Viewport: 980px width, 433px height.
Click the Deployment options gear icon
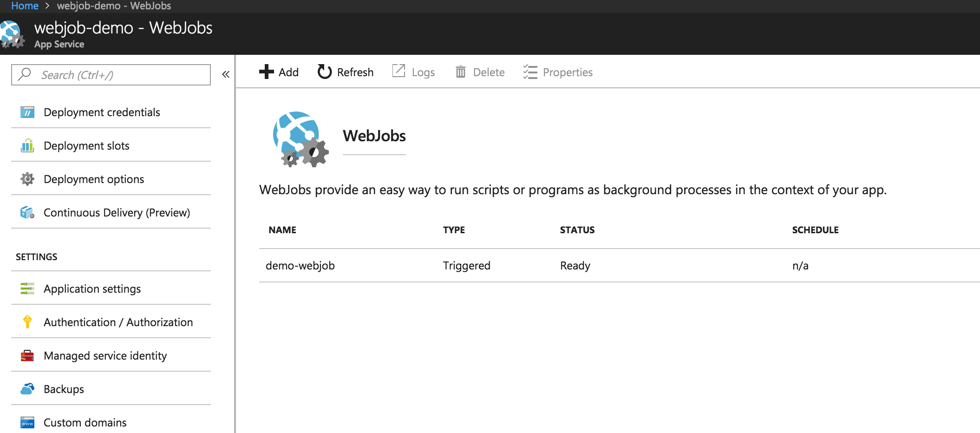tap(27, 179)
